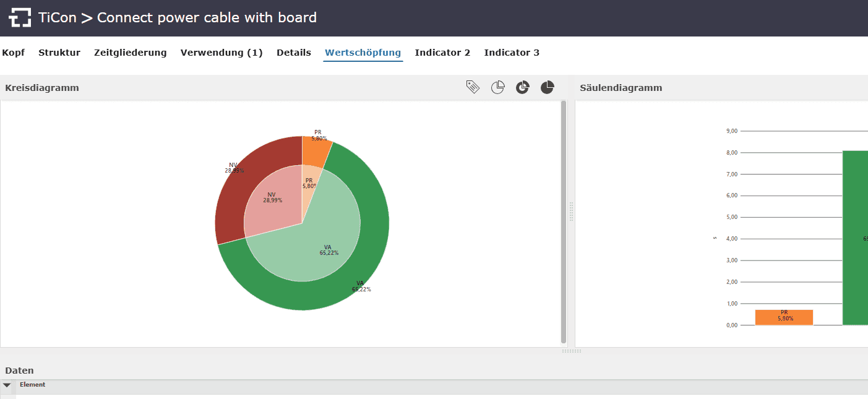Image resolution: width=868 pixels, height=399 pixels.
Task: Click the Element column header
Action: coord(33,385)
